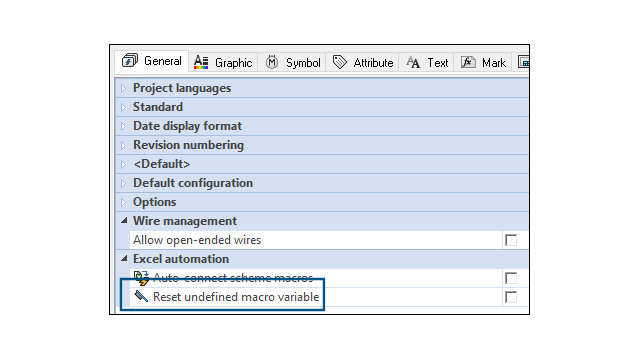
Task: Switch to the Symbol tab
Action: pyautogui.click(x=292, y=62)
